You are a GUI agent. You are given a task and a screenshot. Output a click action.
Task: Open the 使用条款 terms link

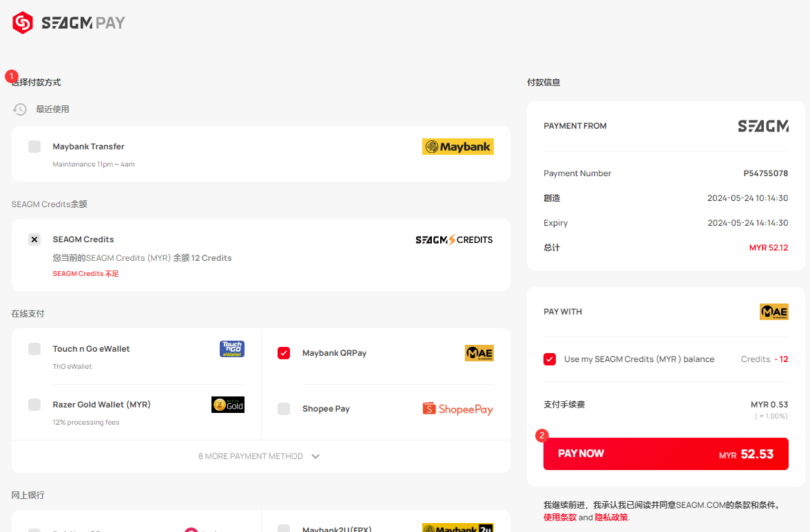click(x=560, y=517)
